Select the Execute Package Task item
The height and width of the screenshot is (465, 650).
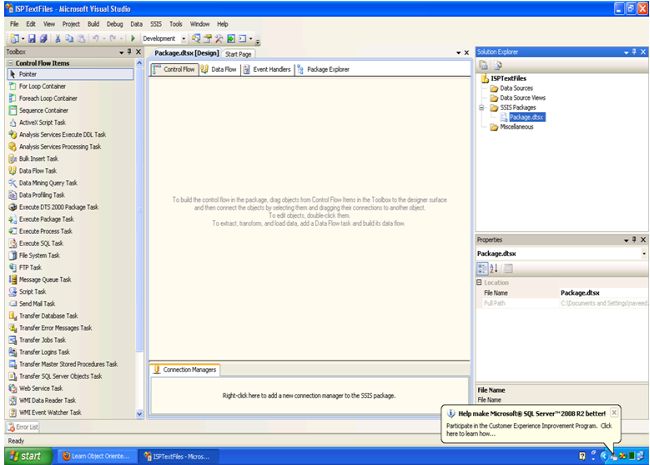coord(70,219)
